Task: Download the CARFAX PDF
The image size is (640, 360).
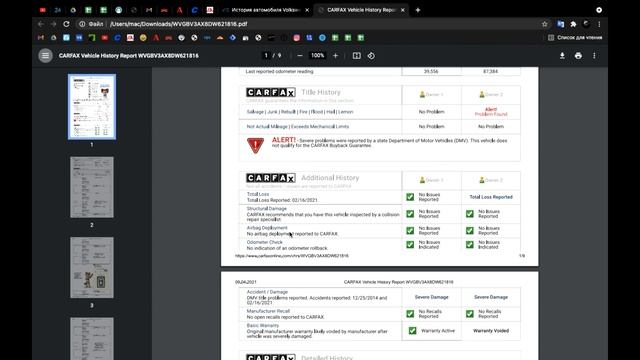Action: pos(562,56)
